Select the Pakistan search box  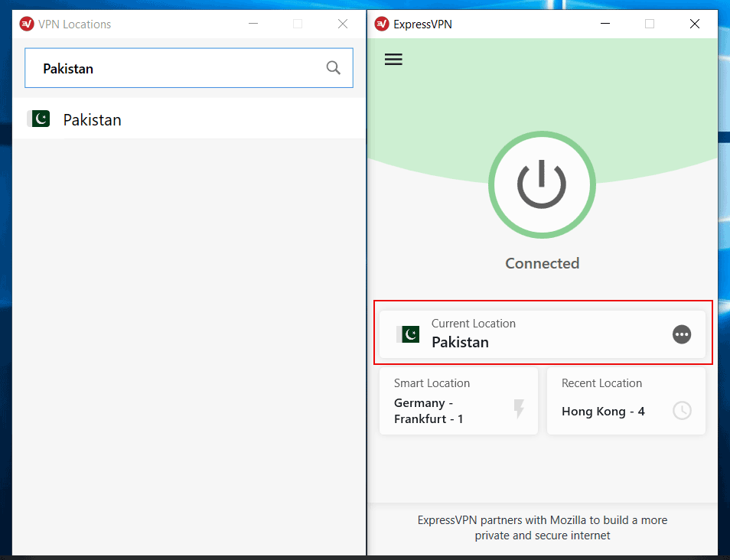coord(189,68)
